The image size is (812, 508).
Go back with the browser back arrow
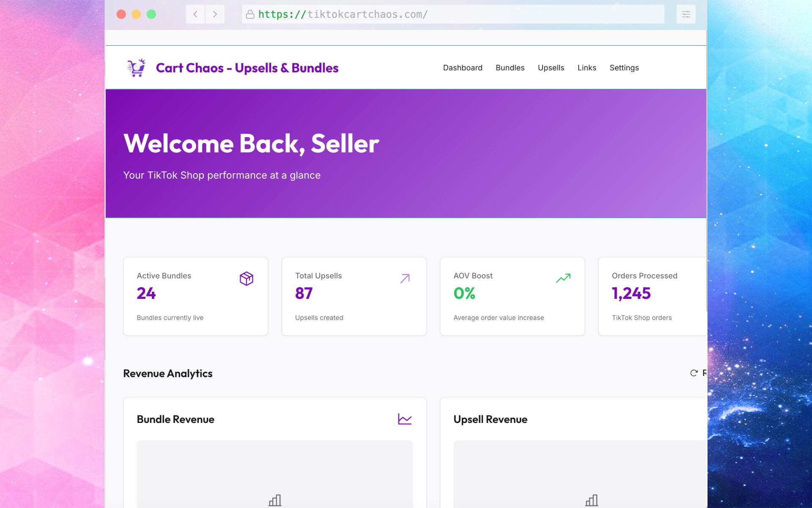coord(195,14)
